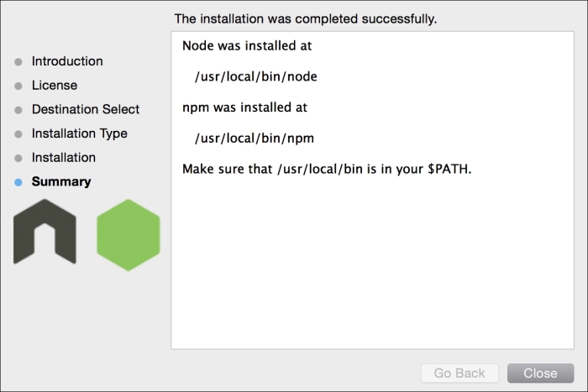
Task: Click 'Node was installed at' line
Action: coord(247,45)
